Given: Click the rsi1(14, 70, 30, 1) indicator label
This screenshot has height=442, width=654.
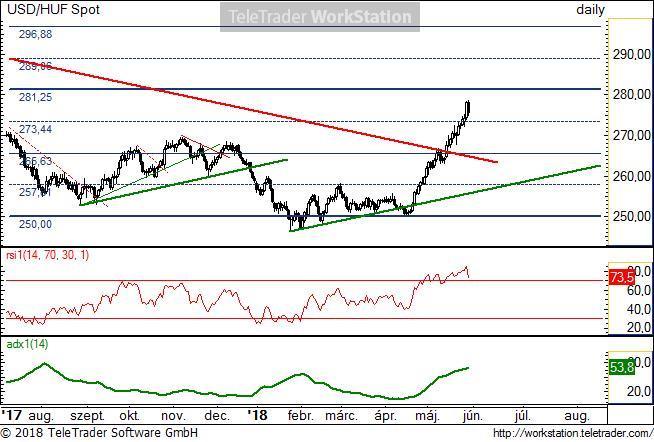Looking at the screenshot, I should (x=48, y=255).
